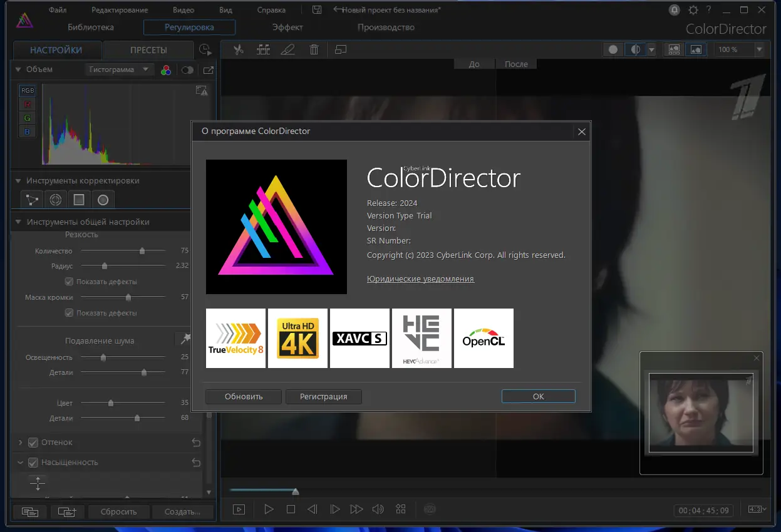Click the noise reduction wand icon
781x532 pixels.
click(185, 339)
